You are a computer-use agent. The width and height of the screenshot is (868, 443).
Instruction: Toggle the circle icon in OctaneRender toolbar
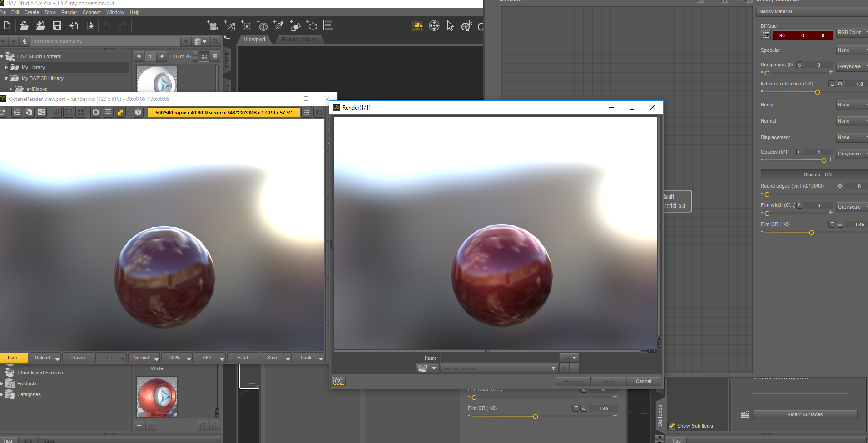pyautogui.click(x=96, y=112)
